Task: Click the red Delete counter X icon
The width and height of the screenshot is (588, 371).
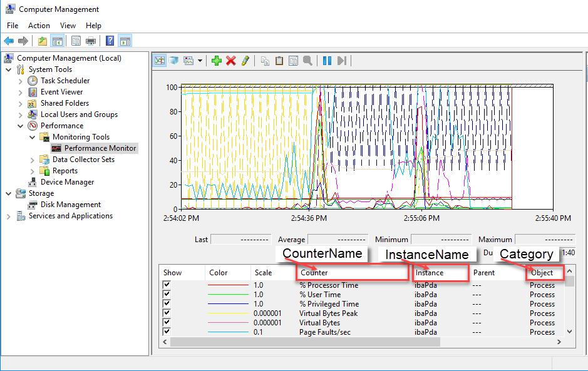Action: pos(231,61)
